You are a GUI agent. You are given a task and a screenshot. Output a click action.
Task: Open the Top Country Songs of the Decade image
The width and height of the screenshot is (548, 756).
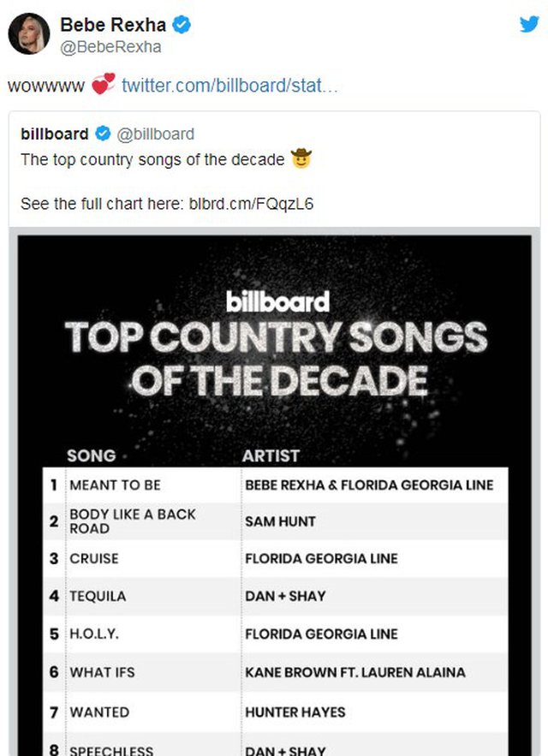275,495
